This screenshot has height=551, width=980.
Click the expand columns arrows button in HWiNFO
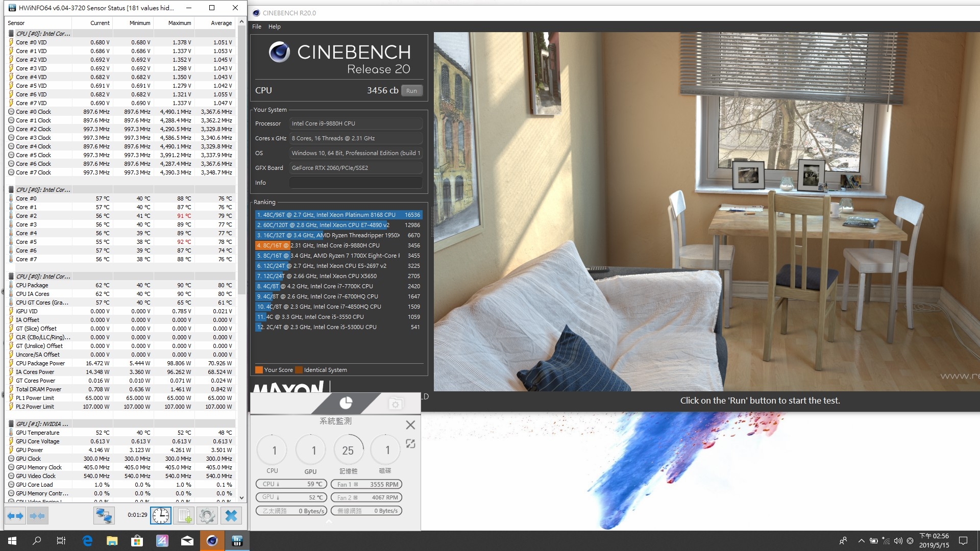(15, 516)
